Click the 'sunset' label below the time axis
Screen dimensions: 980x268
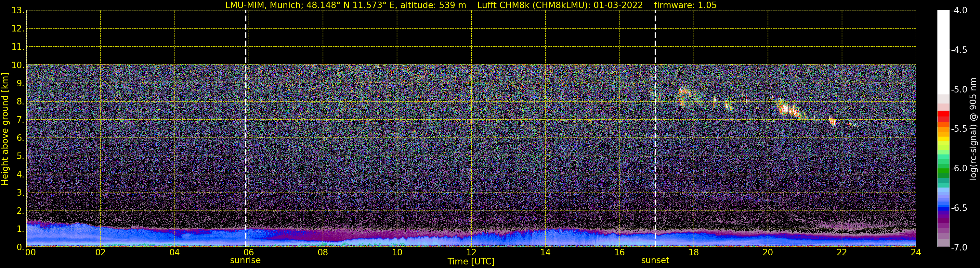pos(655,261)
